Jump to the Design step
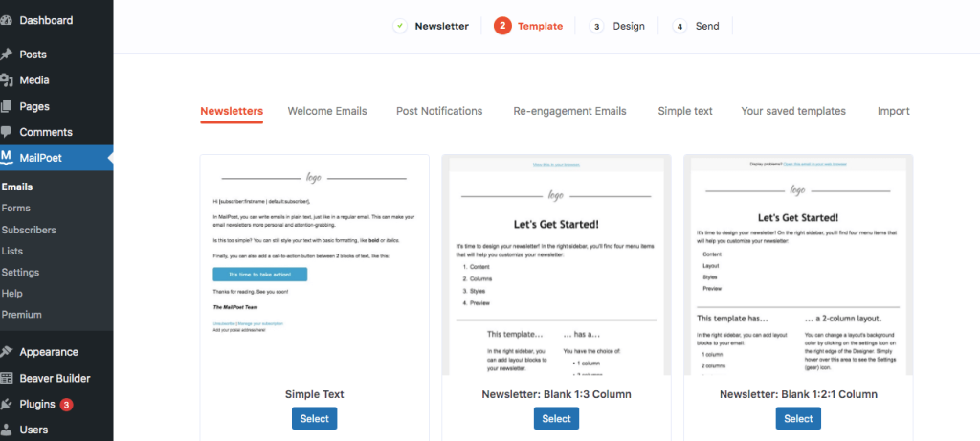Screen dimensions: 980x441 [x=629, y=26]
